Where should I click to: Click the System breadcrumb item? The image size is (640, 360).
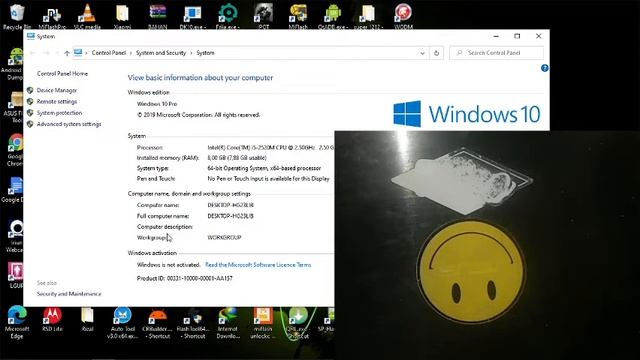point(205,53)
